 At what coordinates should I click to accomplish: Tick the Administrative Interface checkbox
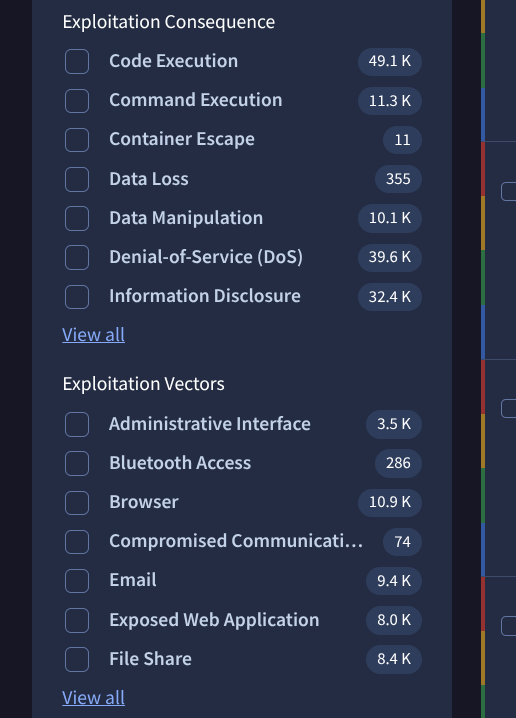(x=77, y=424)
